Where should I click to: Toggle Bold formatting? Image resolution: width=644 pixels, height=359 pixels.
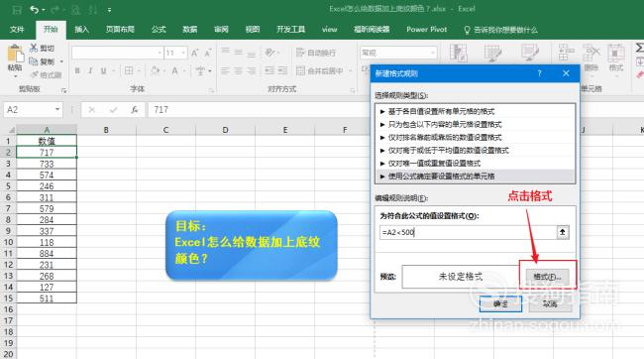[77, 70]
